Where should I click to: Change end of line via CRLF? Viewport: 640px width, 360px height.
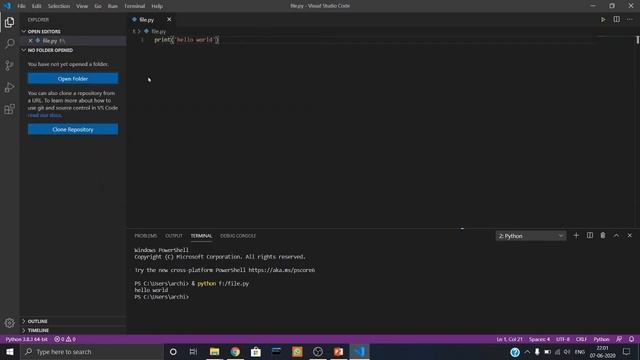tap(581, 339)
